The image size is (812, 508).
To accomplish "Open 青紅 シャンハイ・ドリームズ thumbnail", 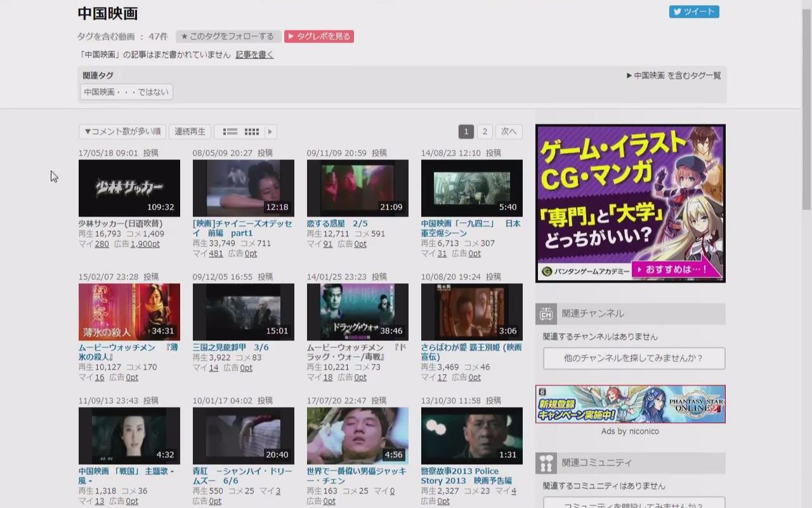I will pyautogui.click(x=244, y=436).
